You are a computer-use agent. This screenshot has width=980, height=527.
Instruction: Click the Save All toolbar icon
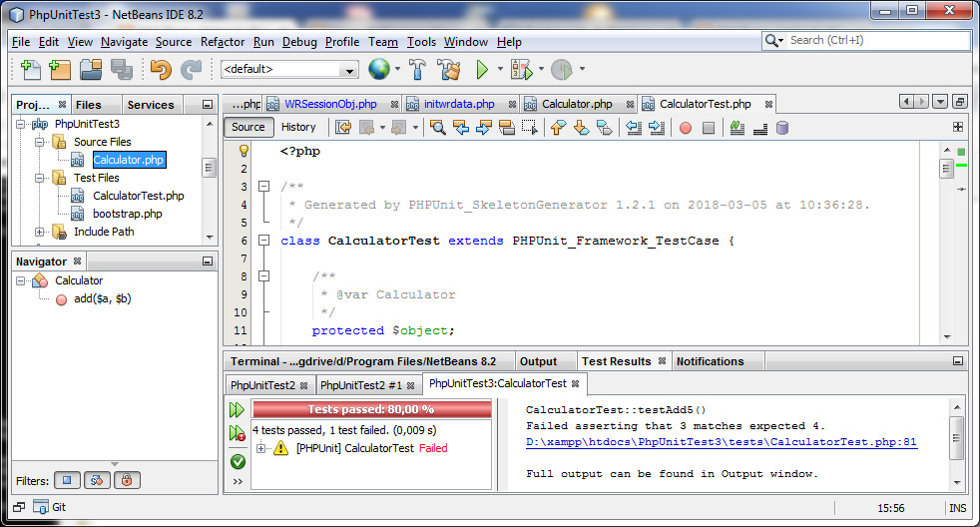tap(121, 70)
